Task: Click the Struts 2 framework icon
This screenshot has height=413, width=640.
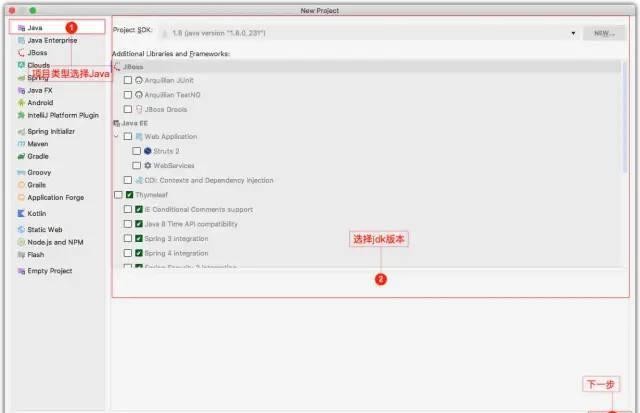Action: pos(148,151)
